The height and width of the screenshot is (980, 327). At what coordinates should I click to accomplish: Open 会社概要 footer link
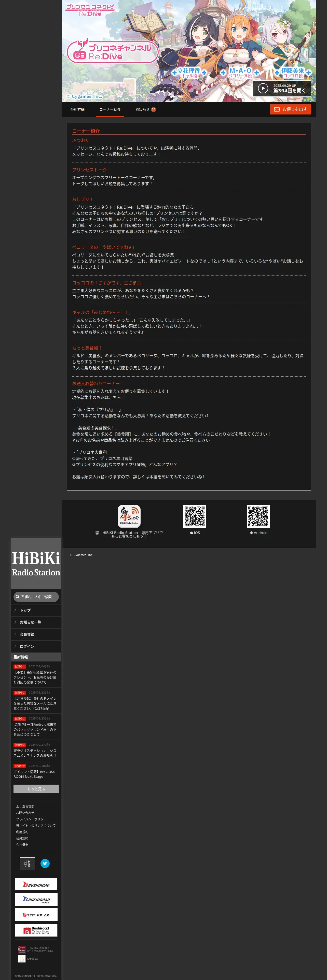point(22,845)
